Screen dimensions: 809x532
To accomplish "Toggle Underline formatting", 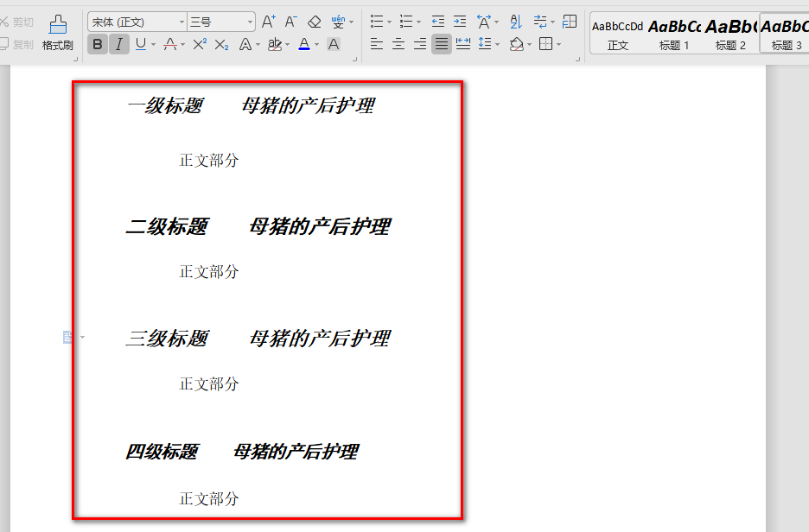I will click(x=140, y=44).
